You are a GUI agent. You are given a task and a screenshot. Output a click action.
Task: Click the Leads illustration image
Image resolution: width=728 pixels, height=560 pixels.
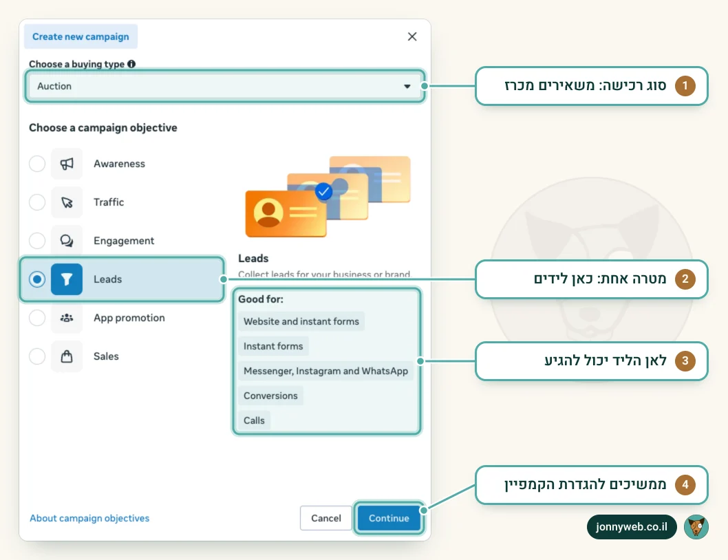(328, 197)
